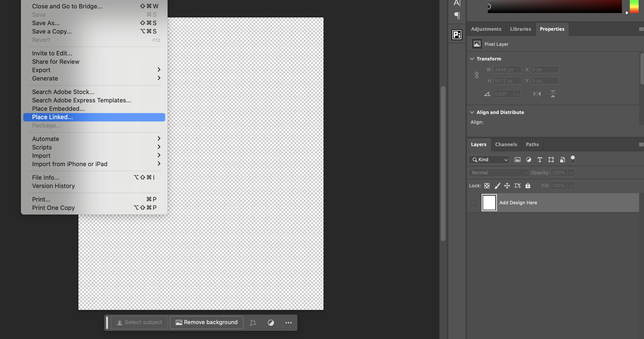This screenshot has width=644, height=339.
Task: Collapse the Transform section
Action: [472, 59]
